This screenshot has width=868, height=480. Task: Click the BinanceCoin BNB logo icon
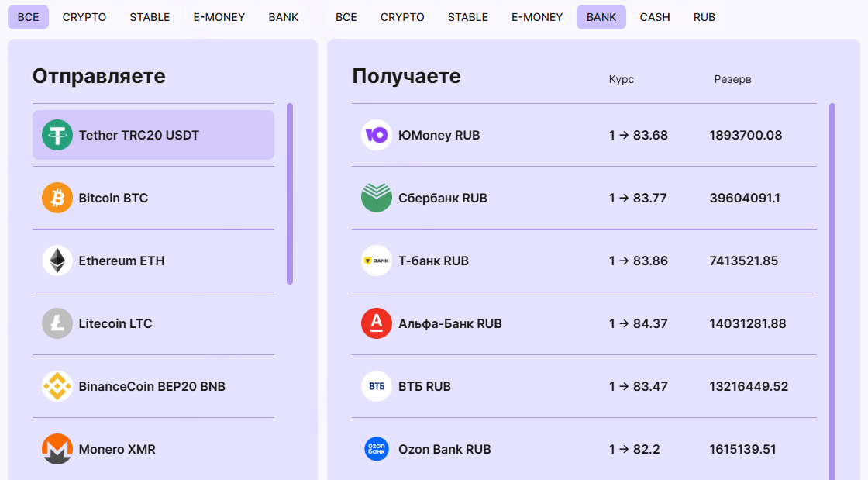(x=57, y=386)
